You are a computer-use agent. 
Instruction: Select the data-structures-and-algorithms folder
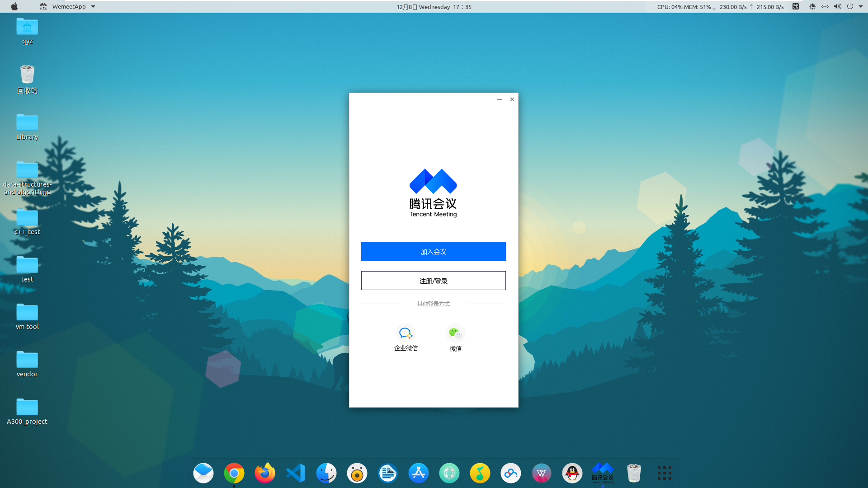tap(27, 178)
